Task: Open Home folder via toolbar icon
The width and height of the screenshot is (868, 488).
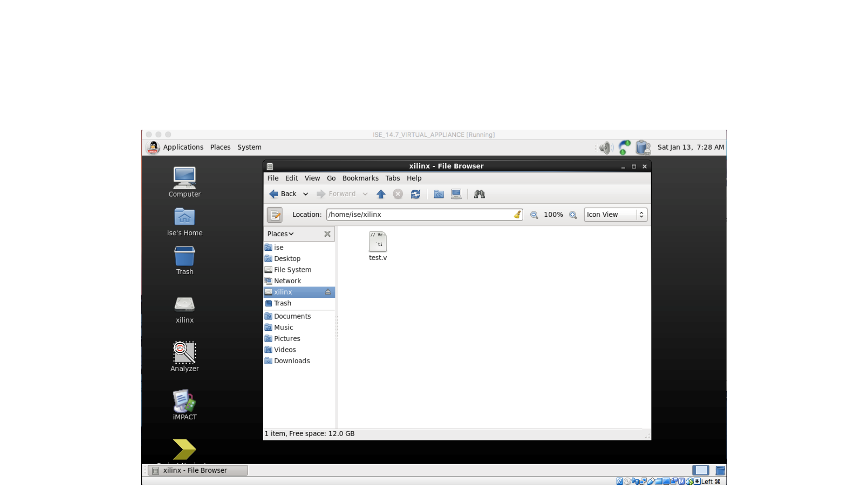Action: 438,194
